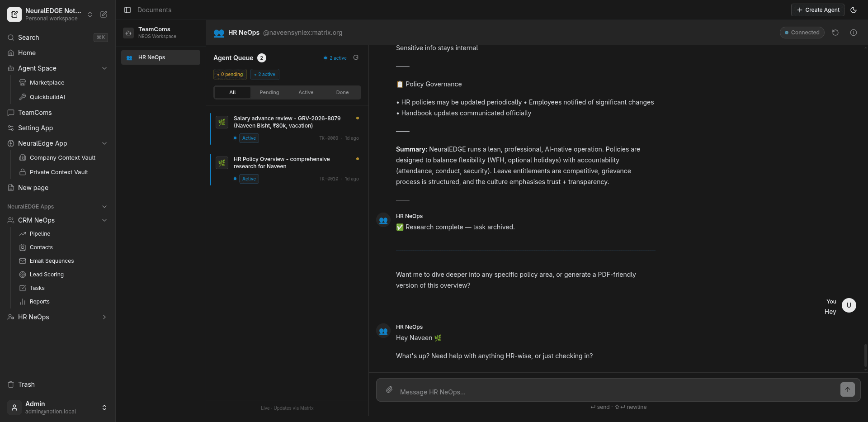Viewport: 868px width, 422px height.
Task: Toggle the sidebar panel icon beside Documents
Action: [127, 10]
